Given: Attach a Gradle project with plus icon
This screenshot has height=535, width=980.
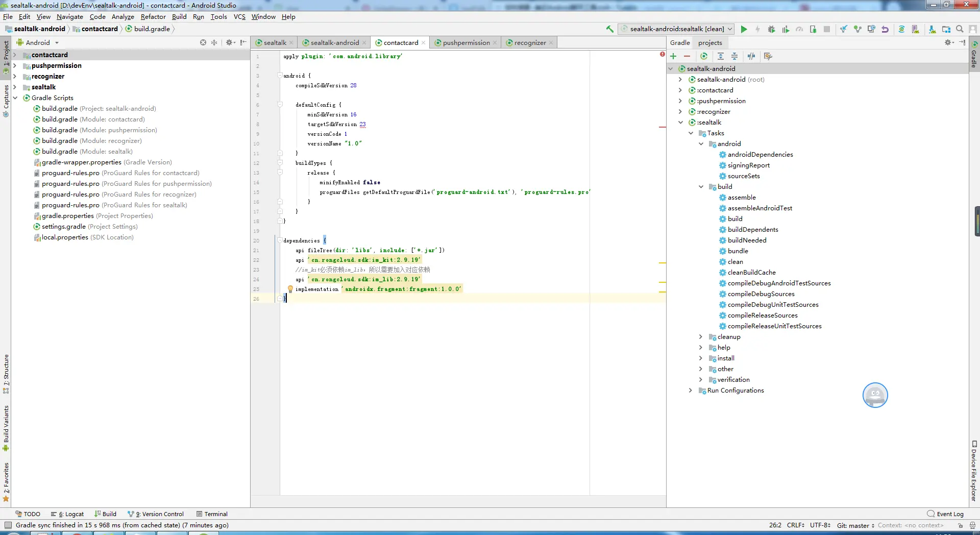Looking at the screenshot, I should pos(674,56).
